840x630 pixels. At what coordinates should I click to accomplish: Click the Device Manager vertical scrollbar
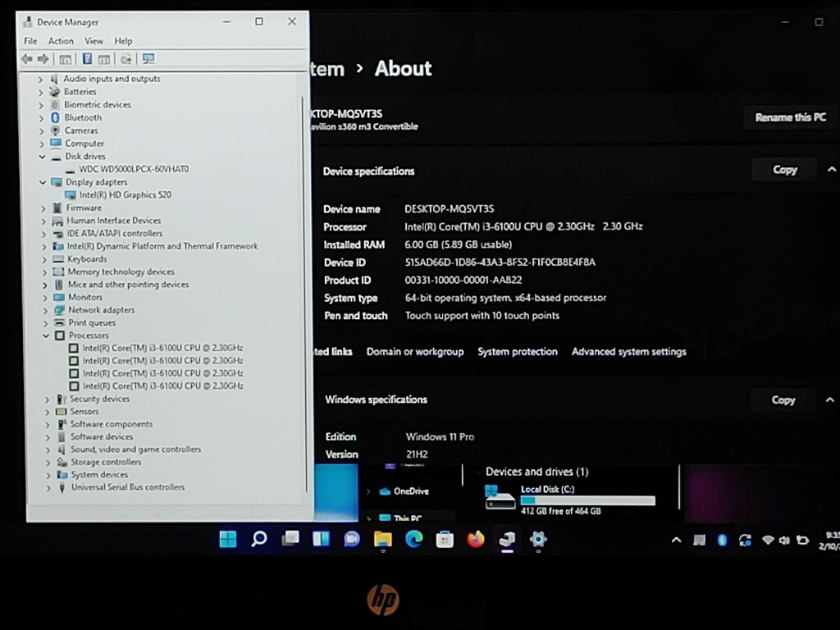pos(304,294)
